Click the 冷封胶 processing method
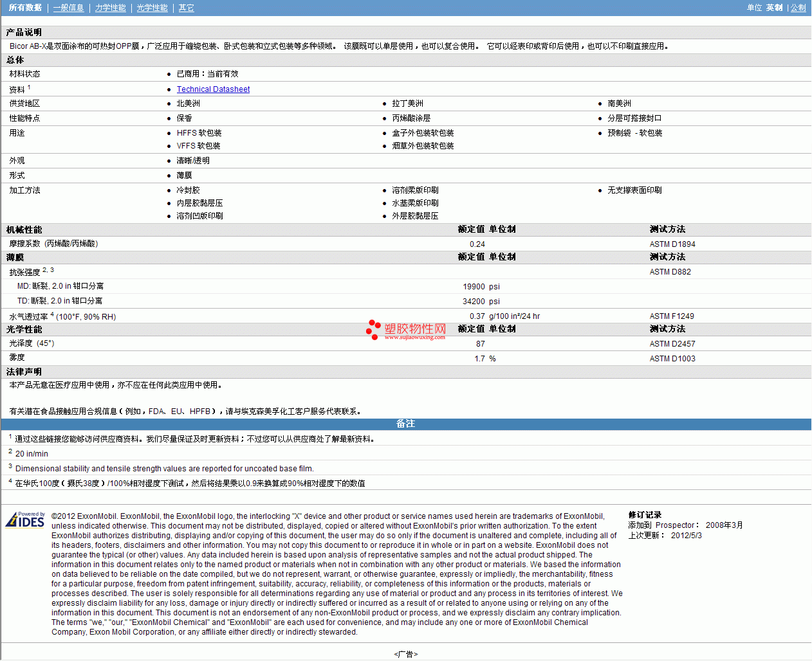The width and height of the screenshot is (812, 661). 189,190
